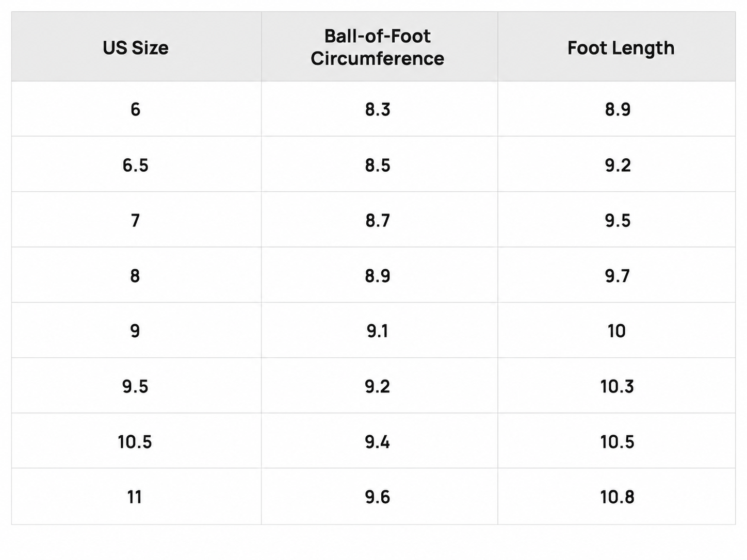This screenshot has width=747, height=560.
Task: Select US size 10.5 in first column
Action: pos(135,442)
